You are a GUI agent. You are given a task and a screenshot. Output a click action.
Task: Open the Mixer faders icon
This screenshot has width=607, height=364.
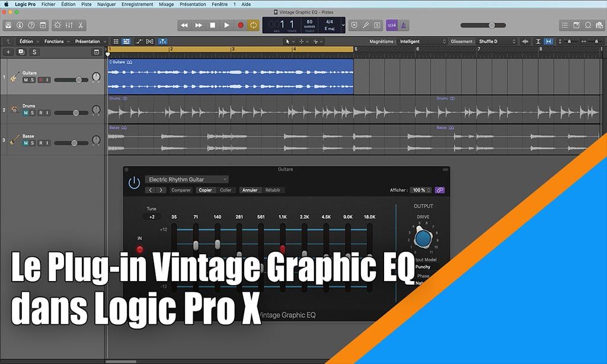click(x=69, y=25)
